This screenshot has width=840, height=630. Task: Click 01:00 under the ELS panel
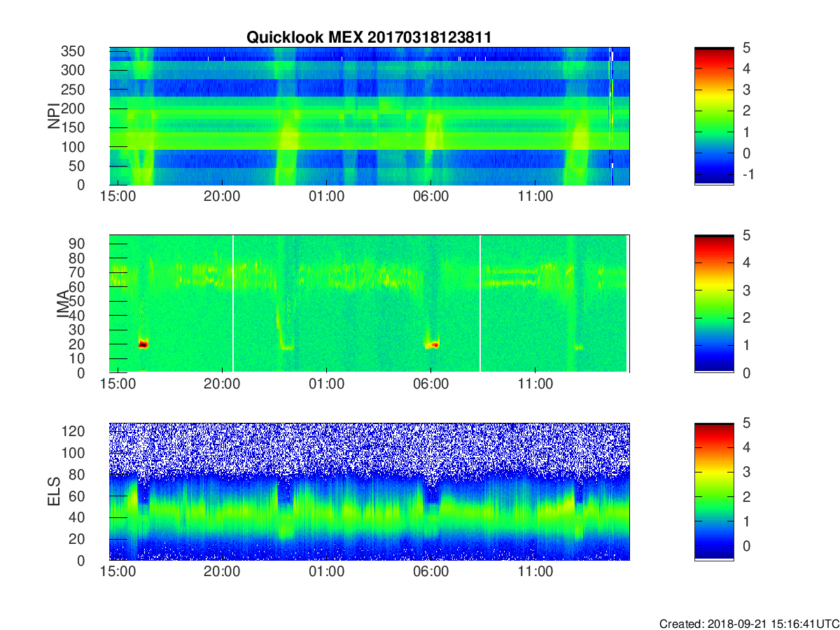(326, 572)
